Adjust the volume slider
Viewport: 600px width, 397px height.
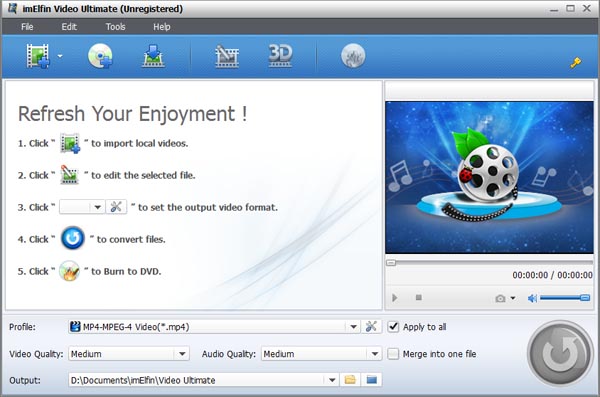(565, 298)
